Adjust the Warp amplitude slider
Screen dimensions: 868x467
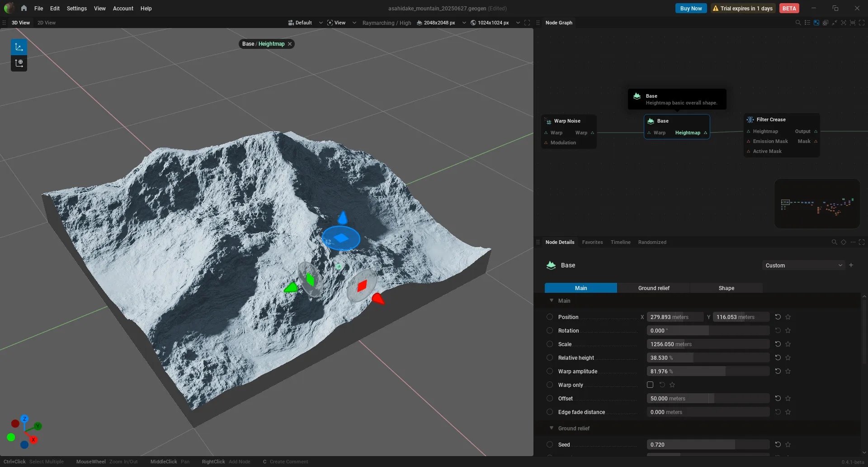tap(708, 371)
